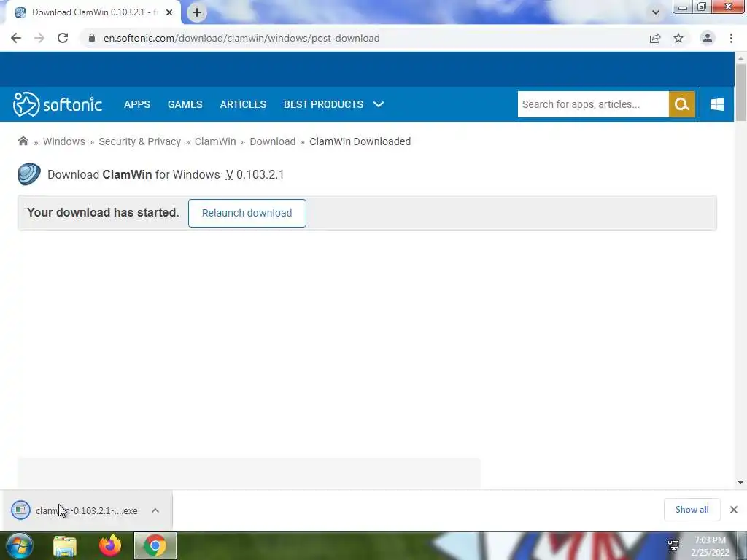Image resolution: width=747 pixels, height=560 pixels.
Task: Open the APPS menu
Action: pos(136,104)
